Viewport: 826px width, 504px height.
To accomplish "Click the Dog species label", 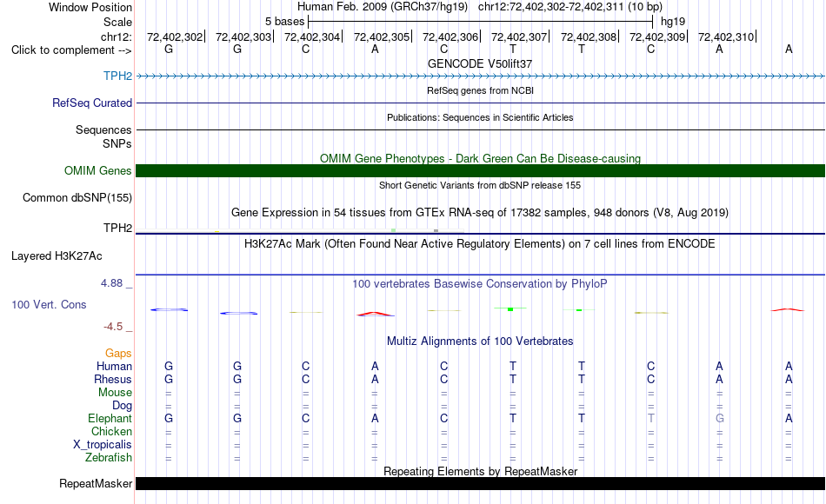I will tap(123, 406).
